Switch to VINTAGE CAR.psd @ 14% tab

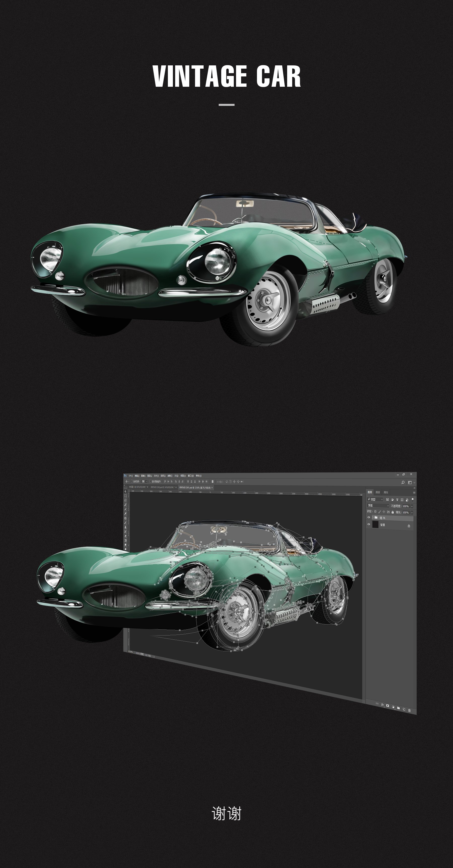[163, 487]
